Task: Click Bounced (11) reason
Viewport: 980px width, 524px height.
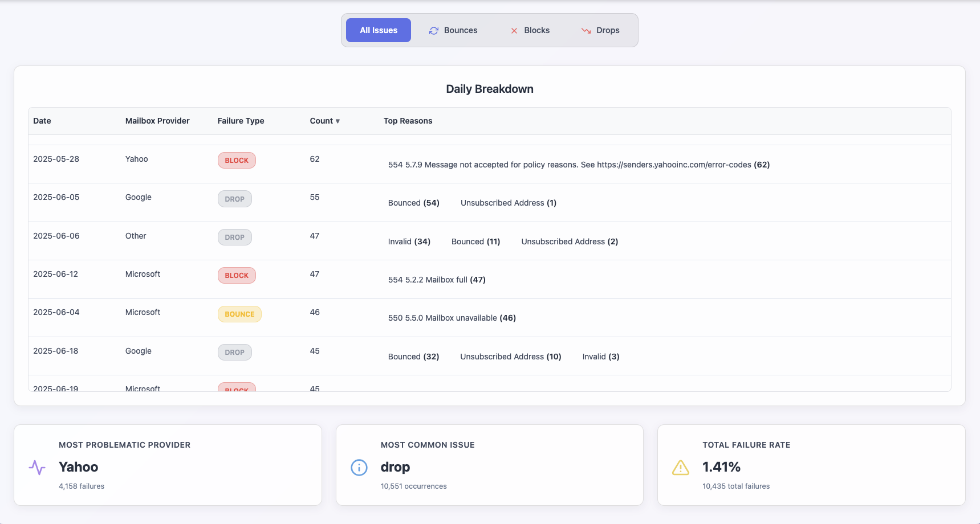Action: (476, 241)
